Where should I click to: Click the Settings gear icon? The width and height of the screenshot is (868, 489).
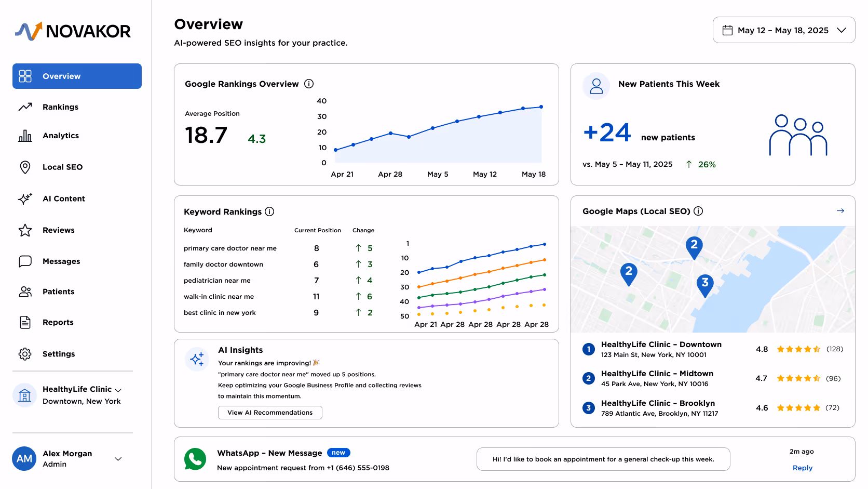[x=25, y=354]
